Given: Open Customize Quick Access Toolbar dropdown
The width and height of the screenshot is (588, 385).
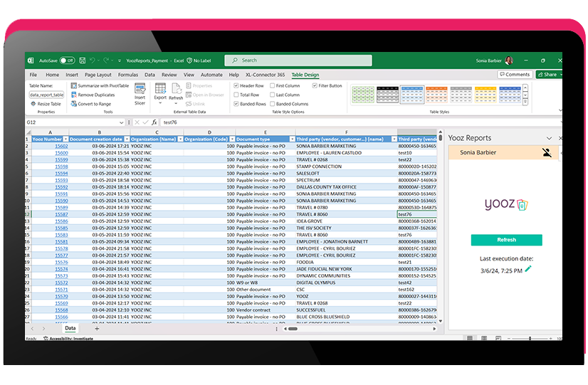Looking at the screenshot, I should [x=120, y=60].
